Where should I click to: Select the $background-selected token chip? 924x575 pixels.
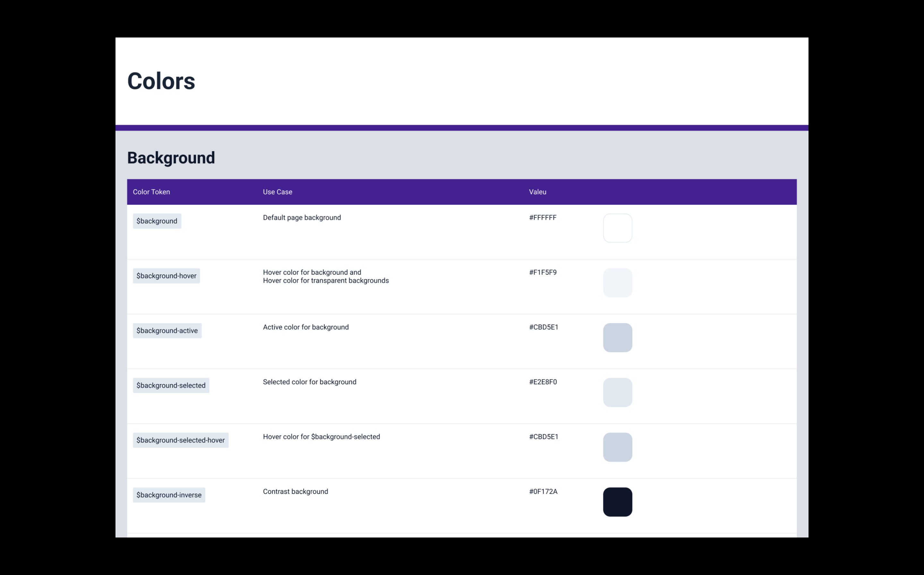click(x=171, y=385)
